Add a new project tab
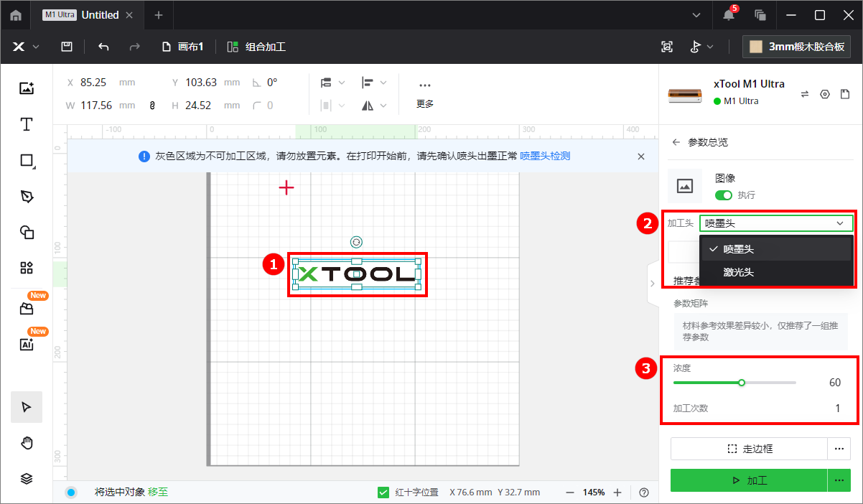The height and width of the screenshot is (504, 863). 159,15
